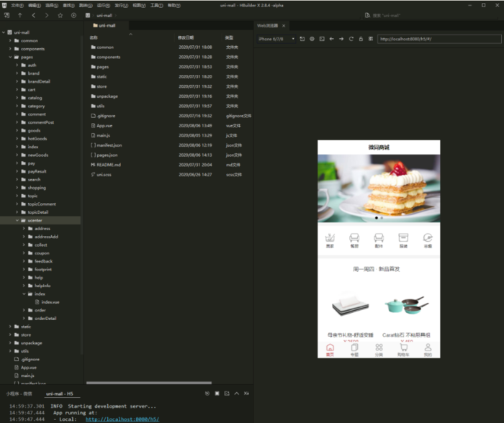
Task: Collapse the ucenter folder in tree
Action: [x=17, y=221]
